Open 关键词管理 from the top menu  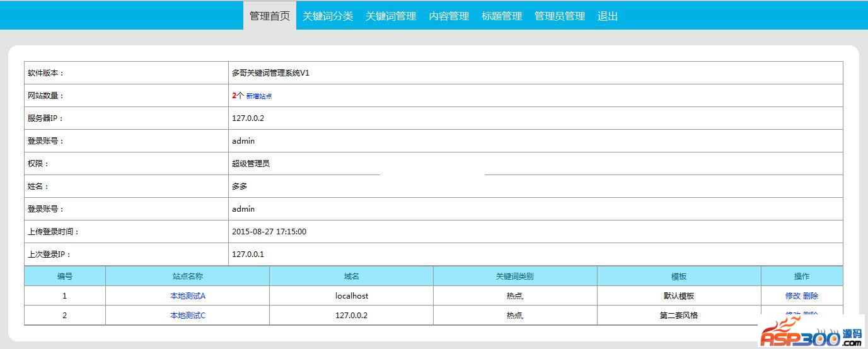(x=391, y=16)
